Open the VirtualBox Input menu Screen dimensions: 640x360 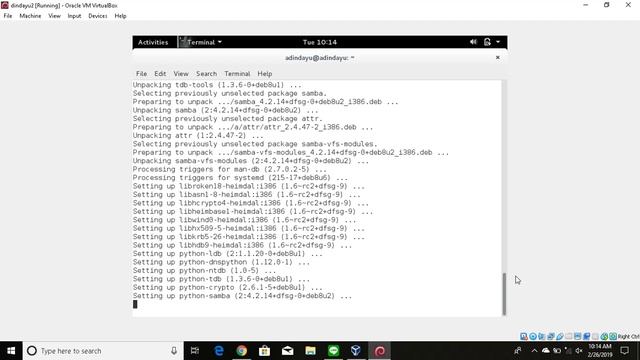pos(74,16)
